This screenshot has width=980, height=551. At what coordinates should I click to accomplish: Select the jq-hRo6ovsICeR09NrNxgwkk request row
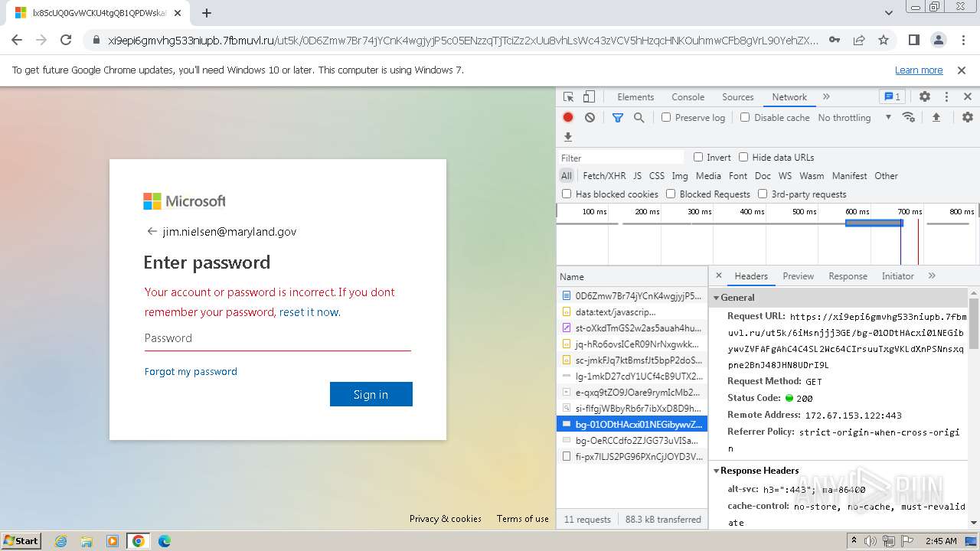(632, 344)
